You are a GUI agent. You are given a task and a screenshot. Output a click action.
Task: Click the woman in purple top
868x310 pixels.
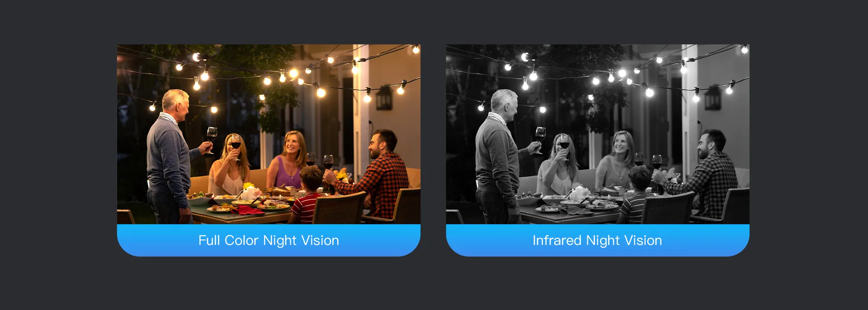(x=287, y=160)
